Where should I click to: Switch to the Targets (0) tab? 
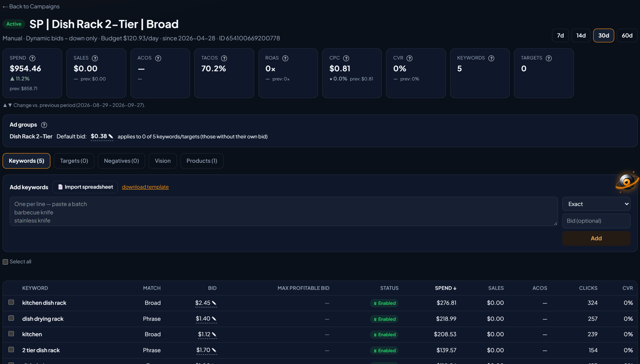pyautogui.click(x=74, y=161)
